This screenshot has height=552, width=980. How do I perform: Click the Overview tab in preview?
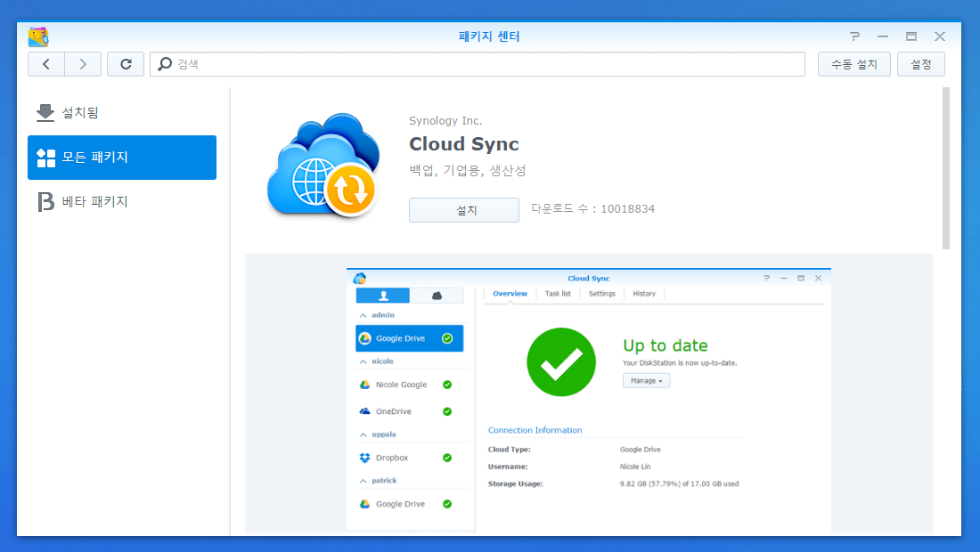point(510,294)
